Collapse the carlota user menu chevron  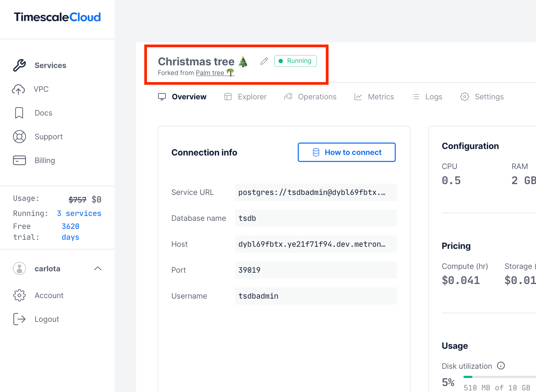tap(98, 268)
